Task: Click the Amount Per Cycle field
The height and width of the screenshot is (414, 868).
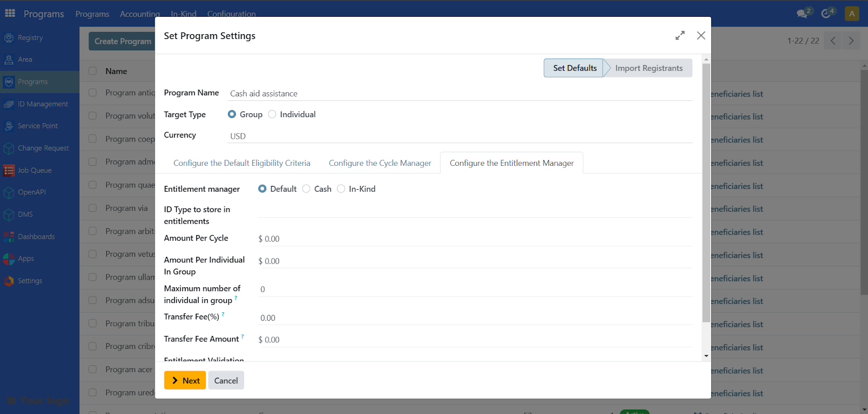Action: point(475,239)
